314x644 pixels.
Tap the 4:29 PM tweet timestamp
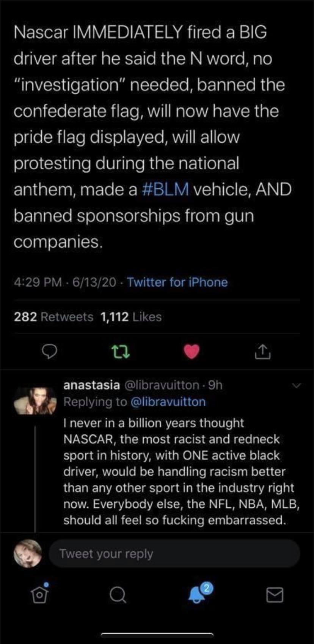38,282
